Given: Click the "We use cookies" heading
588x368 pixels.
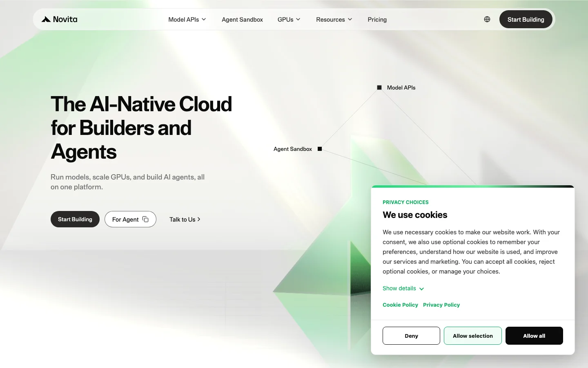Looking at the screenshot, I should tap(415, 215).
